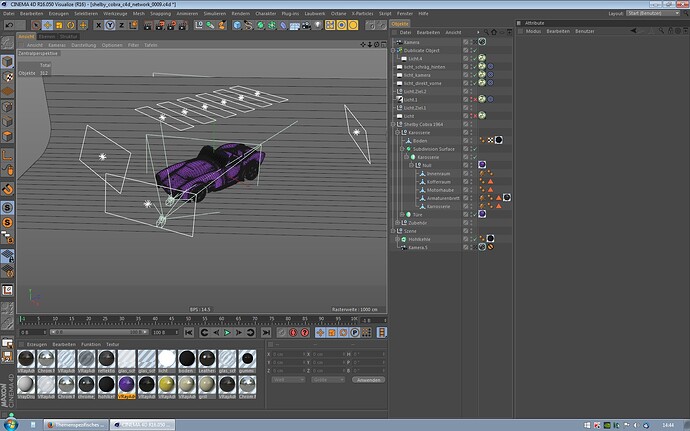Add a Bend deformer object
Viewport: 690px width, 431px height.
coord(283,25)
